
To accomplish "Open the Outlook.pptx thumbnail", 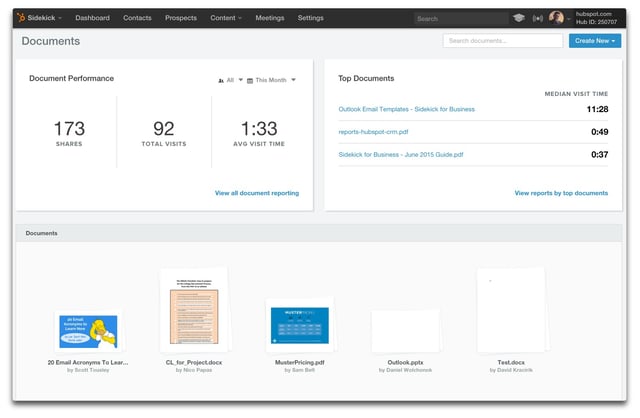I will (x=405, y=331).
